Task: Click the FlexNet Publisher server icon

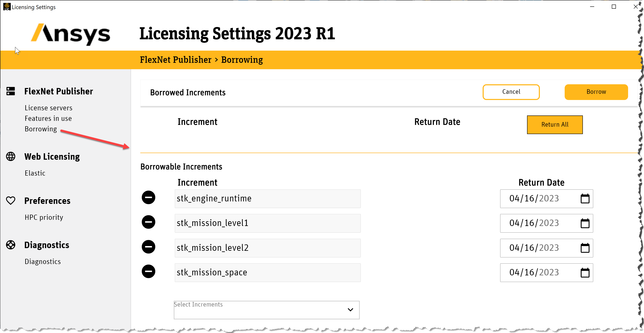Action: tap(11, 91)
